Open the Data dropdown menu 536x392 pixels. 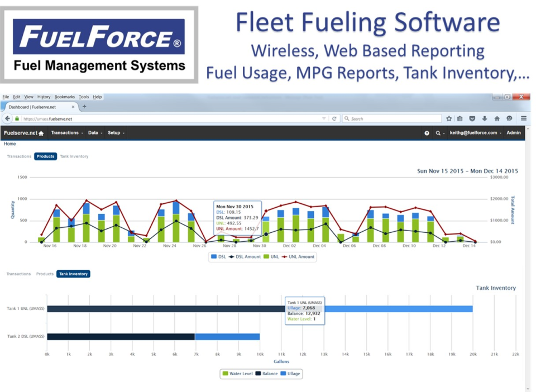click(x=92, y=132)
